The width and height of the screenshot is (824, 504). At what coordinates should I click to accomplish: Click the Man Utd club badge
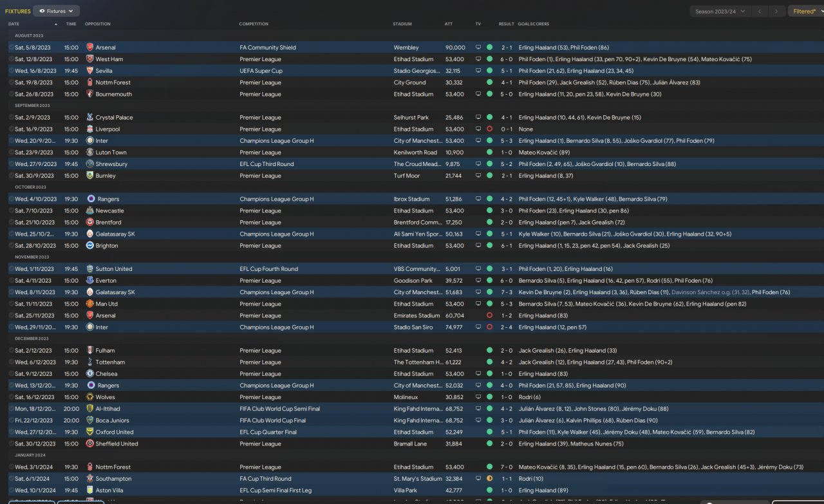point(89,304)
